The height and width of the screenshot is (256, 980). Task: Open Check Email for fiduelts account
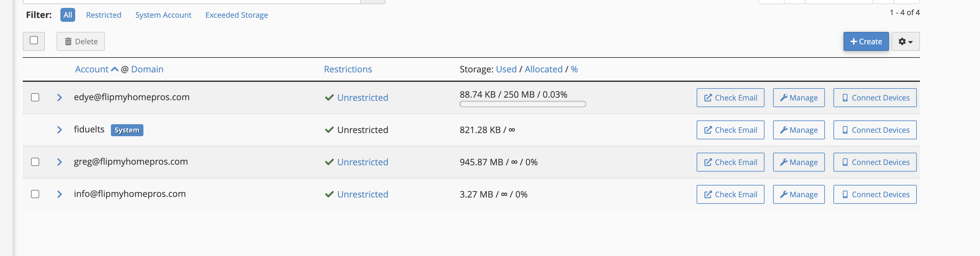[730, 130]
